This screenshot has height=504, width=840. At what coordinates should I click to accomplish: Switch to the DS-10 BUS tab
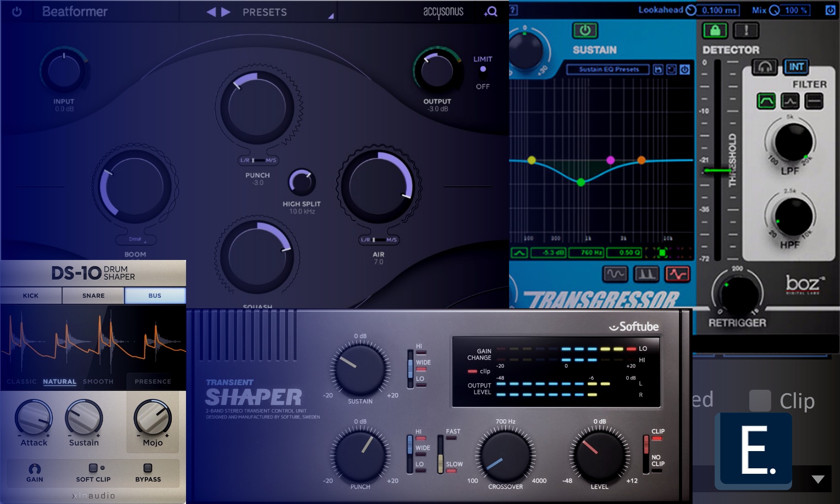pos(155,296)
